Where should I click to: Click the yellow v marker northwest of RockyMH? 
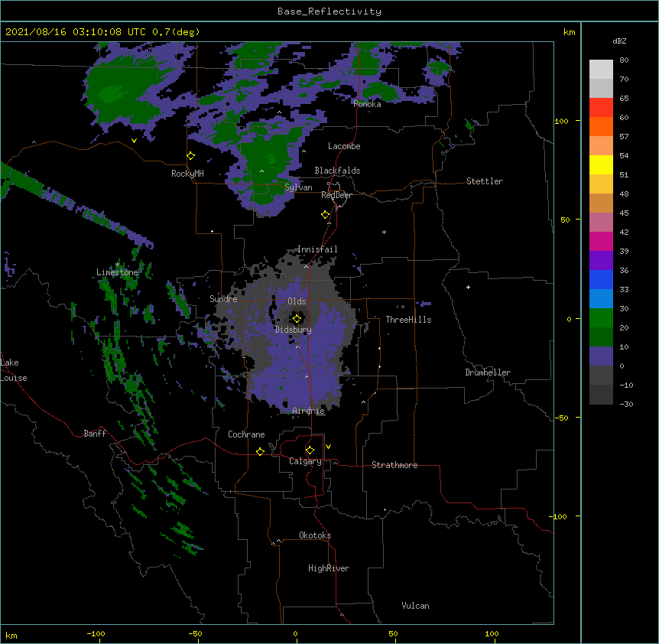click(x=134, y=141)
